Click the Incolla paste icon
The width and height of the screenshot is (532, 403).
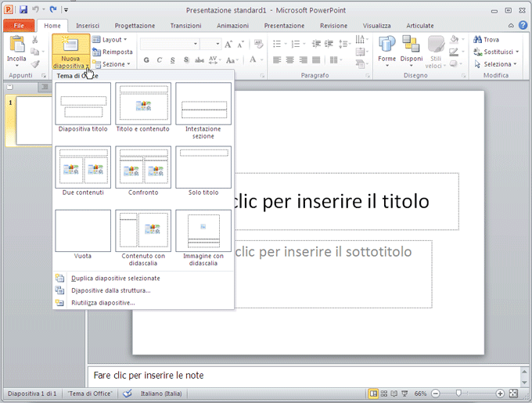tap(16, 45)
